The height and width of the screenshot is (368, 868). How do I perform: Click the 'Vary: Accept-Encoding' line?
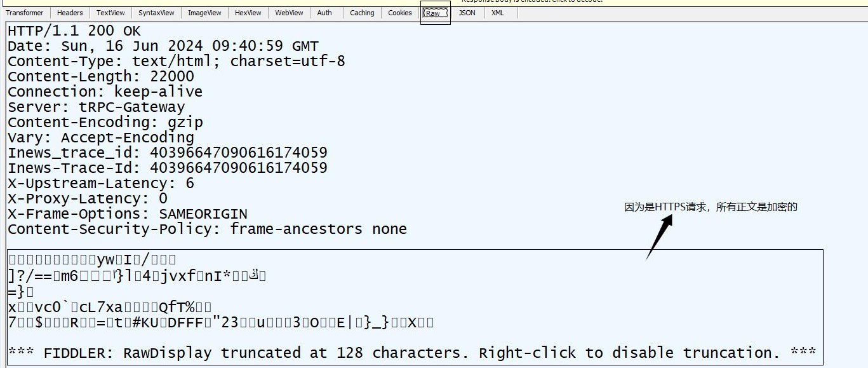(x=101, y=138)
